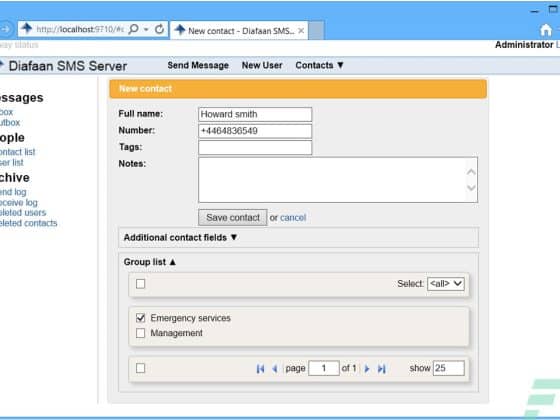Click the cancel link

pyautogui.click(x=293, y=218)
